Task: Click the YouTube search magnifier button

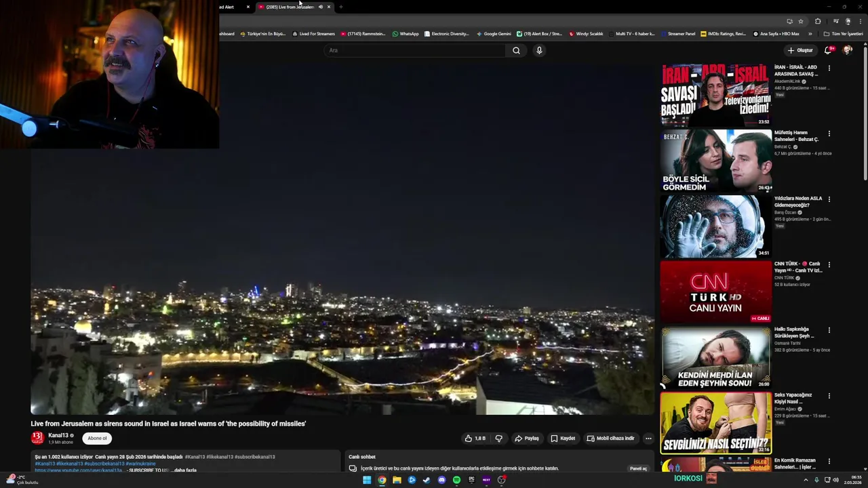Action: pos(516,50)
